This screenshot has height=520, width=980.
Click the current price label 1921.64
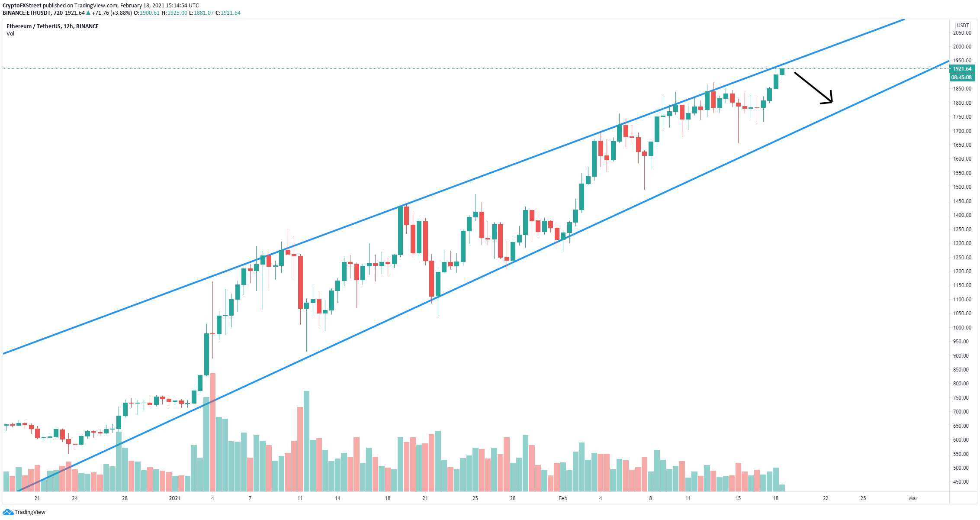(x=962, y=69)
